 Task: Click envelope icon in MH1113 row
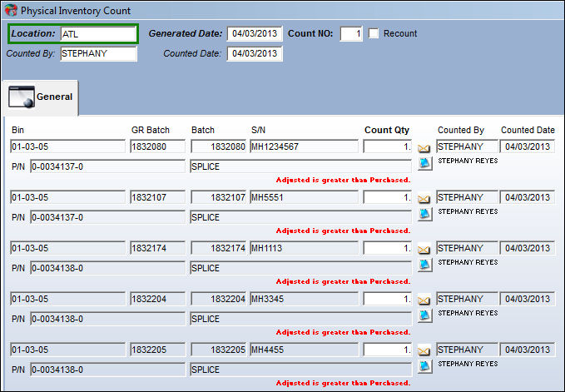coord(424,250)
